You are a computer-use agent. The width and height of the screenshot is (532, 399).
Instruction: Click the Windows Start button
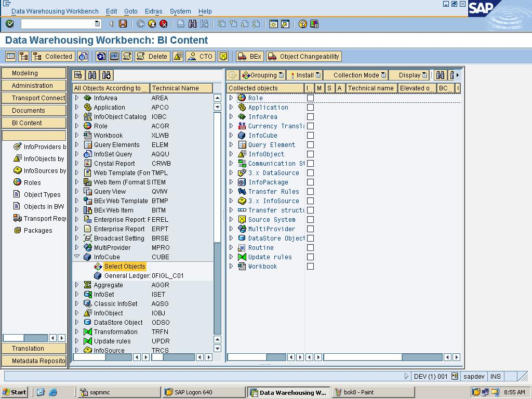pos(15,392)
